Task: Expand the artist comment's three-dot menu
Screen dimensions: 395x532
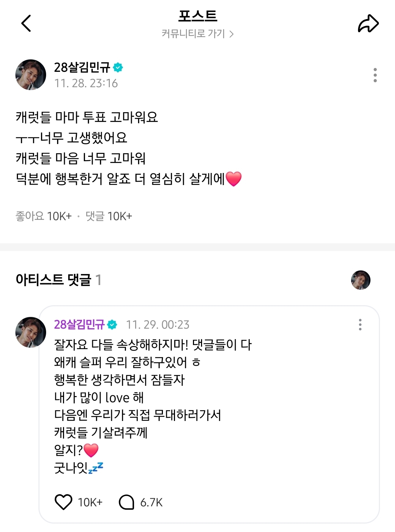Action: point(360,325)
